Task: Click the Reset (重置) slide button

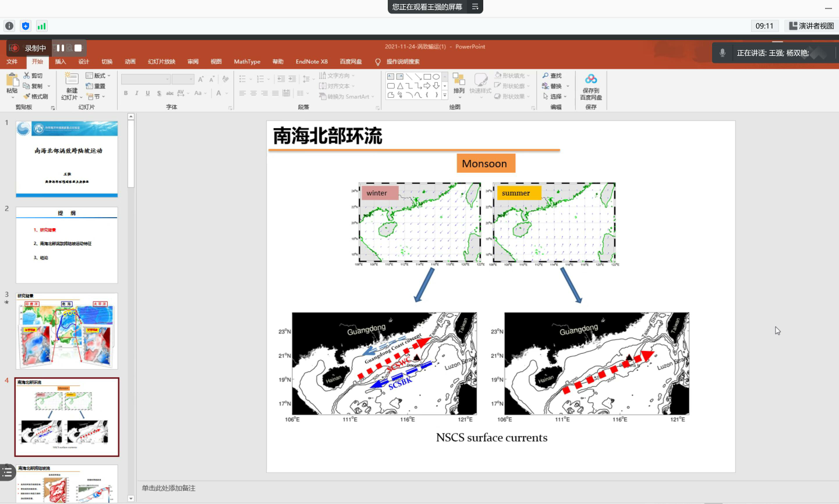Action: pyautogui.click(x=95, y=86)
